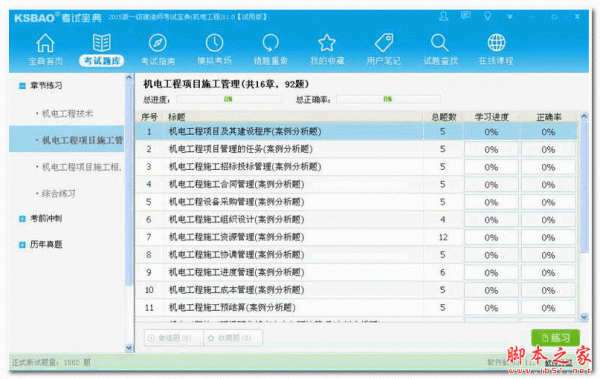Sort by 学习进度 column header
The width and height of the screenshot is (600, 379).
point(491,117)
